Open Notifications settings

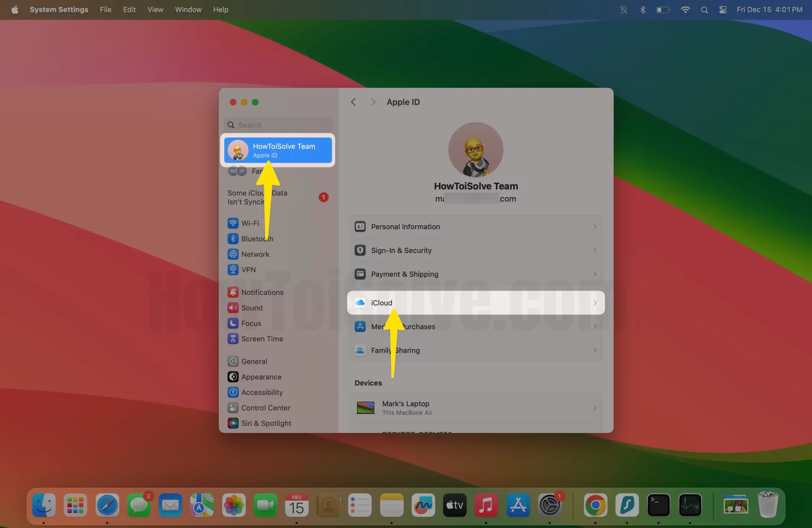tap(262, 292)
